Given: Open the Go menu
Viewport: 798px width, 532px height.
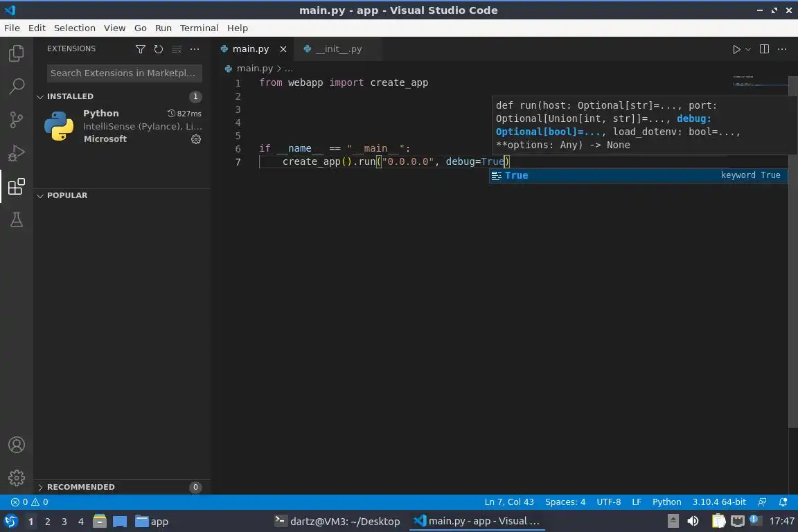Looking at the screenshot, I should point(141,28).
